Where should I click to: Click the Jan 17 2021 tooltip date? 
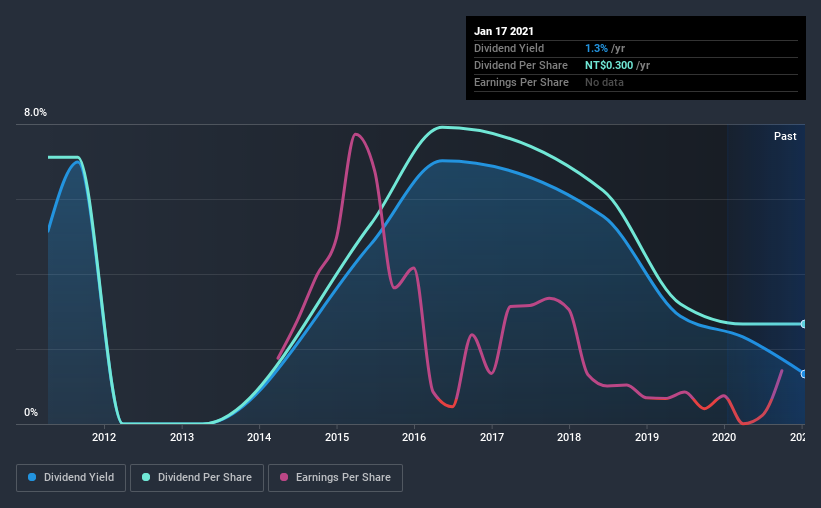(x=504, y=31)
